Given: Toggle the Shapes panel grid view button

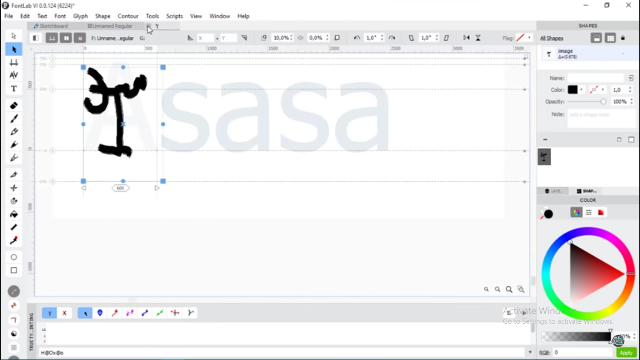Looking at the screenshot, I should pyautogui.click(x=610, y=38).
